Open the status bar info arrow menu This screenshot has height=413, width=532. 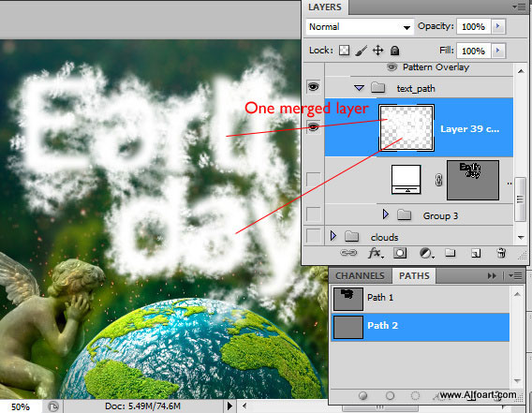229,406
